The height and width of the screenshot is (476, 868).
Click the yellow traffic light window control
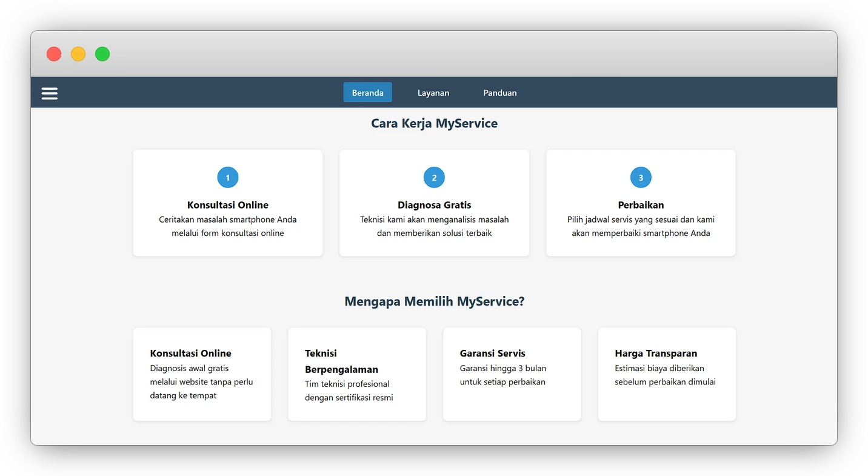click(78, 53)
